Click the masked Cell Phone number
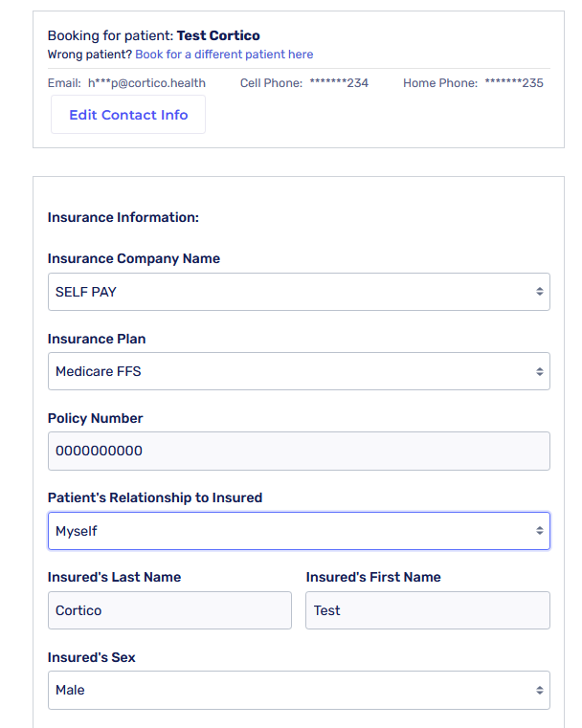The width and height of the screenshot is (582, 728). (339, 83)
